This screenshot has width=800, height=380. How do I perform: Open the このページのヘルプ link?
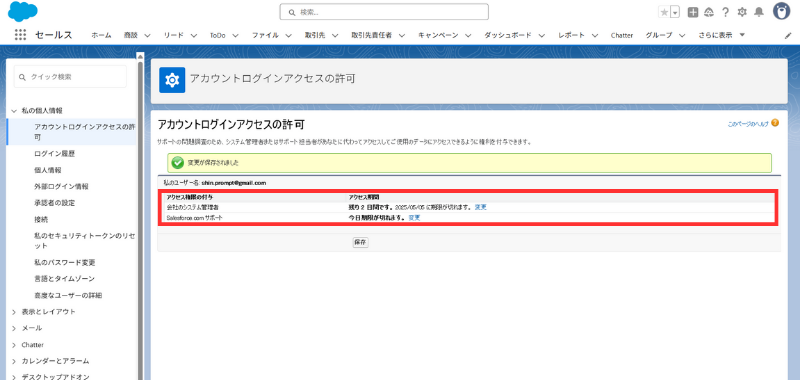pos(748,123)
